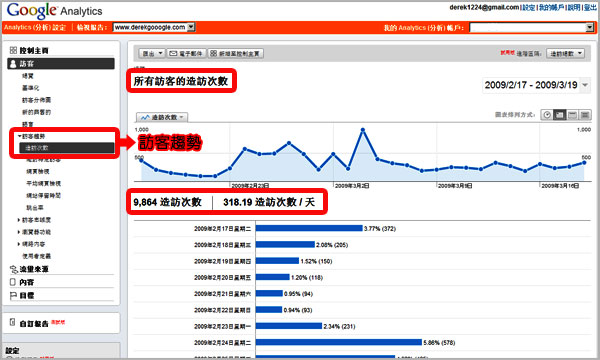Select 瀏覽量 pageviews in the sidebar
This screenshot has width=600, height=360.
pyautogui.click(x=38, y=171)
